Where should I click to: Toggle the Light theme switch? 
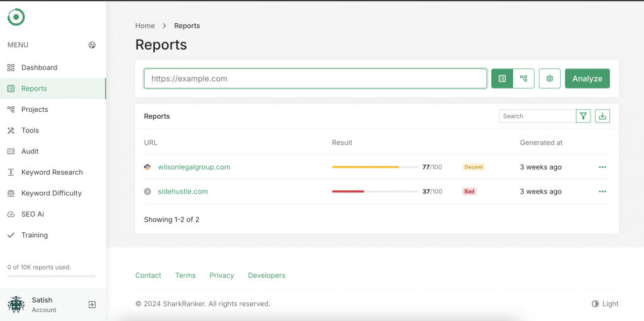coord(605,304)
